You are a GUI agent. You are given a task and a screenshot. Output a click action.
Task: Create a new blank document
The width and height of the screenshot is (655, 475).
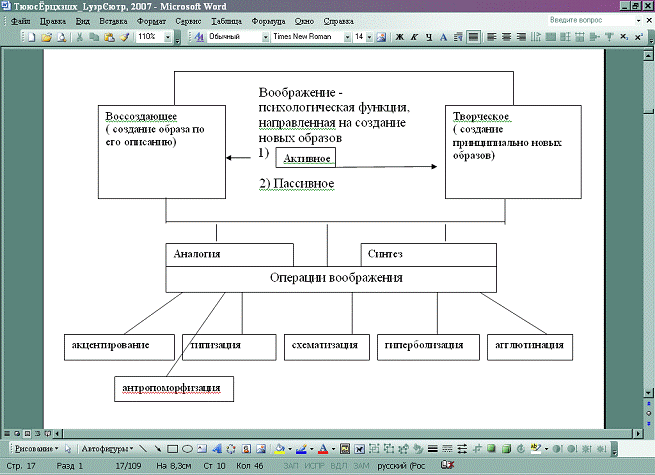32,37
